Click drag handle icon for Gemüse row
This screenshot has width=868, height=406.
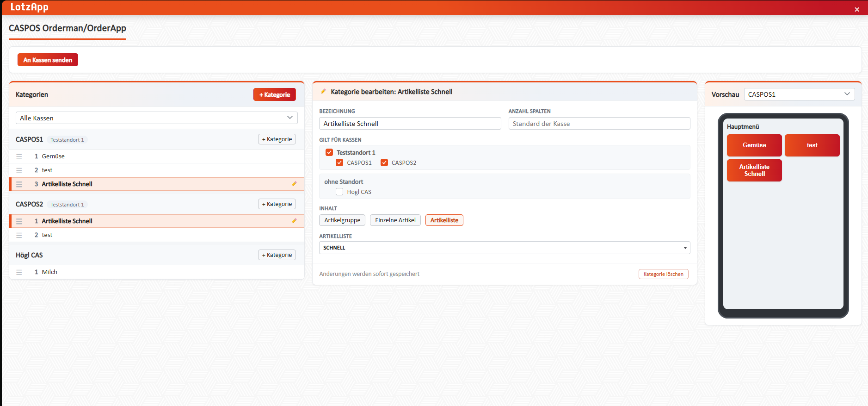19,156
